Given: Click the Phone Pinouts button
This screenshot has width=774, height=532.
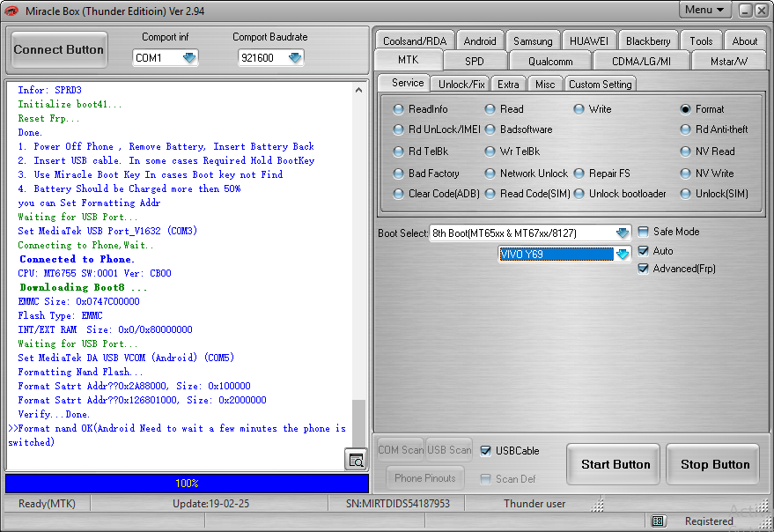Looking at the screenshot, I should (x=425, y=477).
